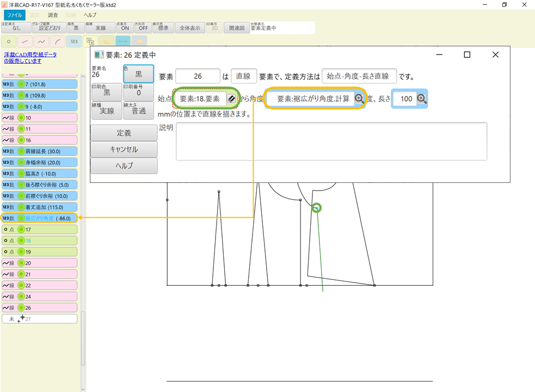535x392 pixels.
Task: Toggle 点表示 from ON to OFF
Action: 124,28
